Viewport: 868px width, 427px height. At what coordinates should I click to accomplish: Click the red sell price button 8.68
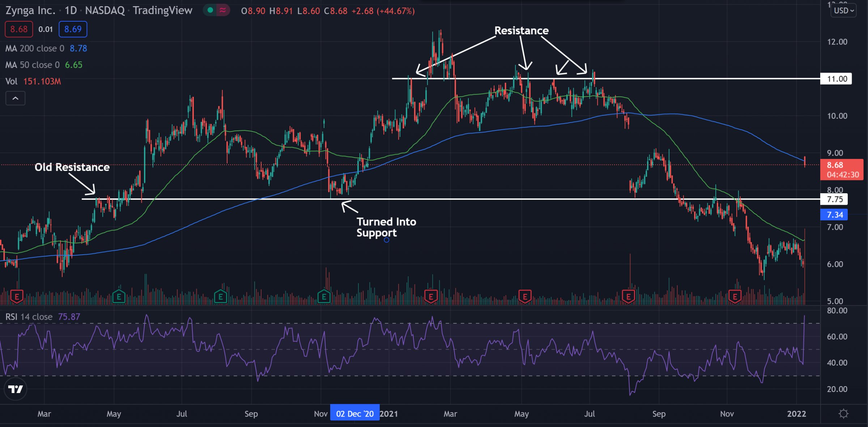[19, 29]
